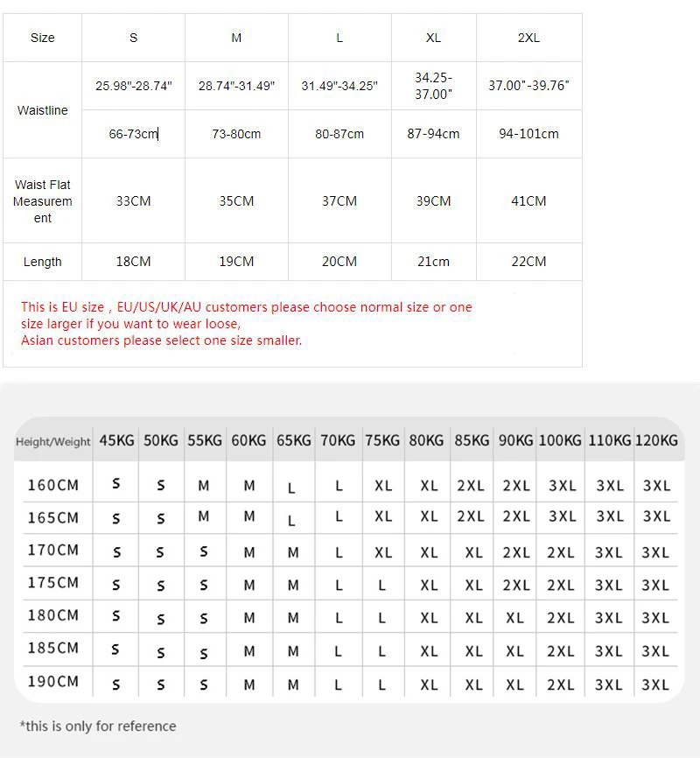Click the Height/Weight header cell
This screenshot has height=758, width=700.
(53, 441)
